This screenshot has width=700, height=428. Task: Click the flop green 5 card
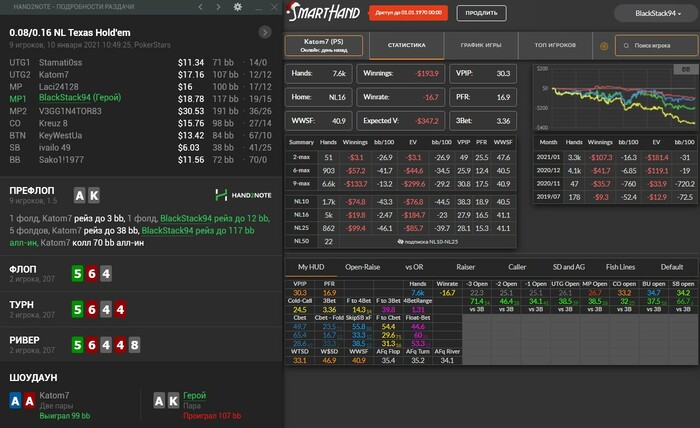(x=77, y=274)
